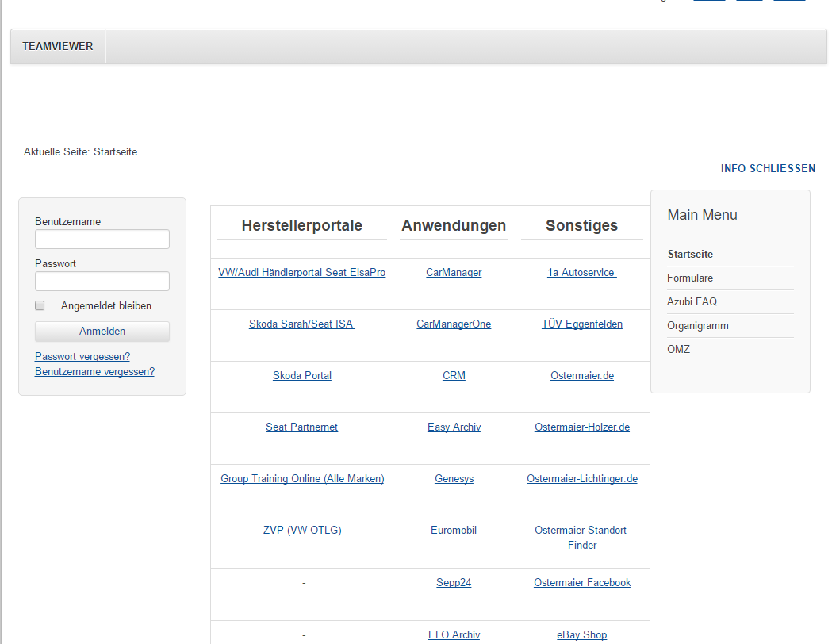832x644 pixels.
Task: Open the Sepp24 link
Action: (x=454, y=582)
